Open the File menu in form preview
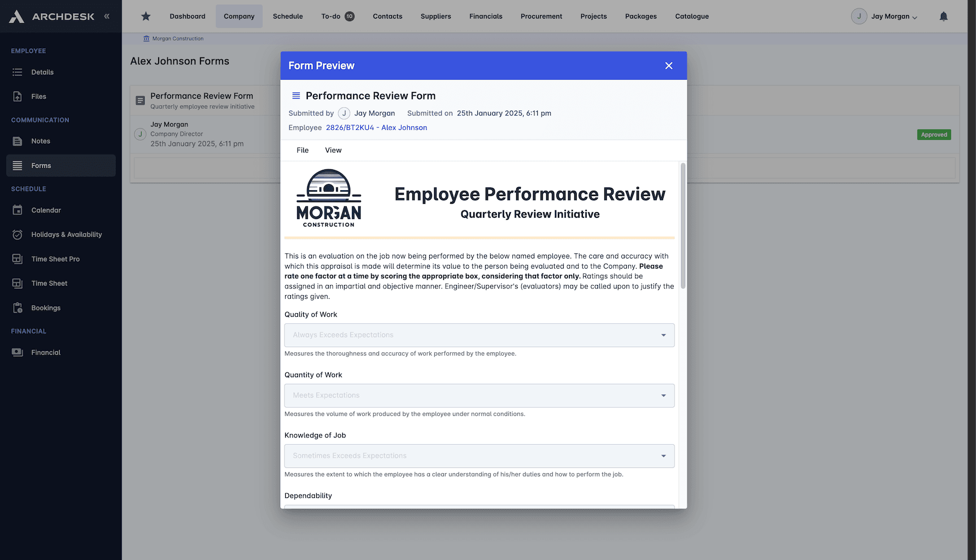 (x=303, y=150)
